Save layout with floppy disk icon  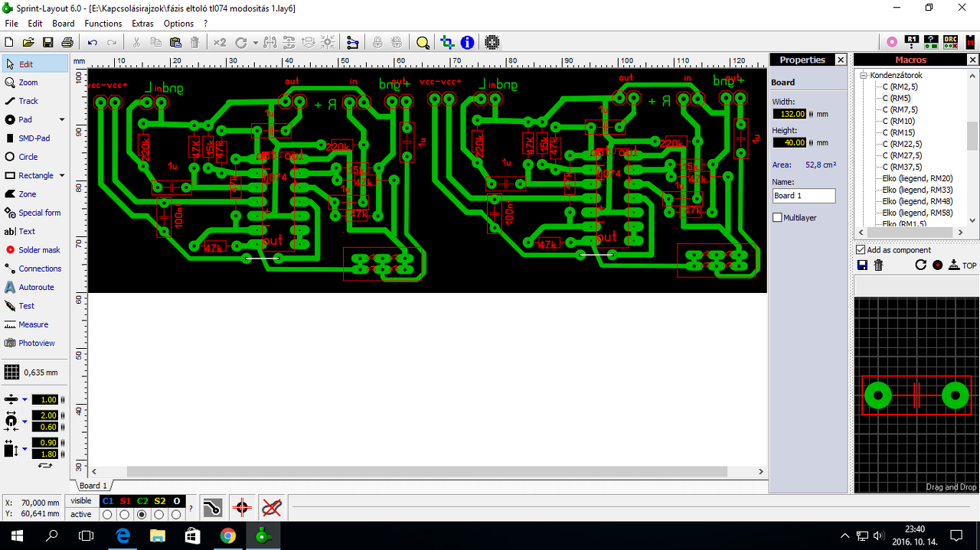(x=48, y=43)
